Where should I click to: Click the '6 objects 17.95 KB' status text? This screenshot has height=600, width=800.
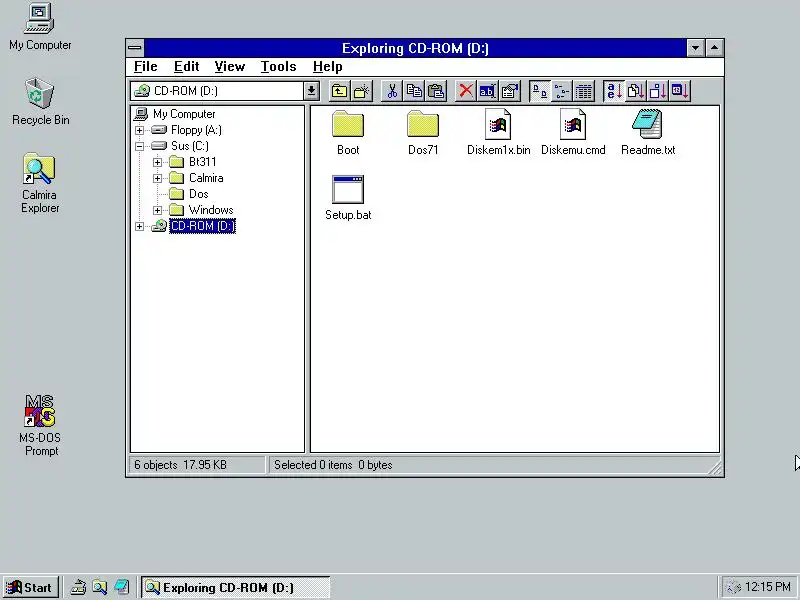pos(181,465)
